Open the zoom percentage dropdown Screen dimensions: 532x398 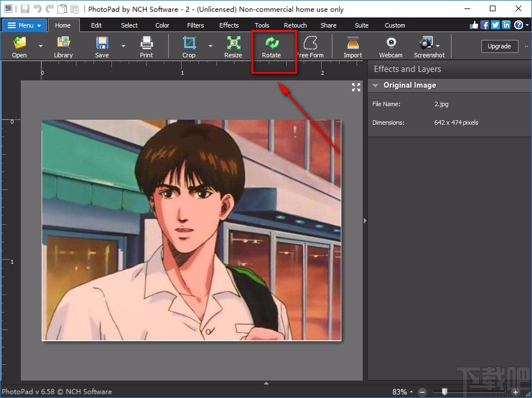[411, 392]
